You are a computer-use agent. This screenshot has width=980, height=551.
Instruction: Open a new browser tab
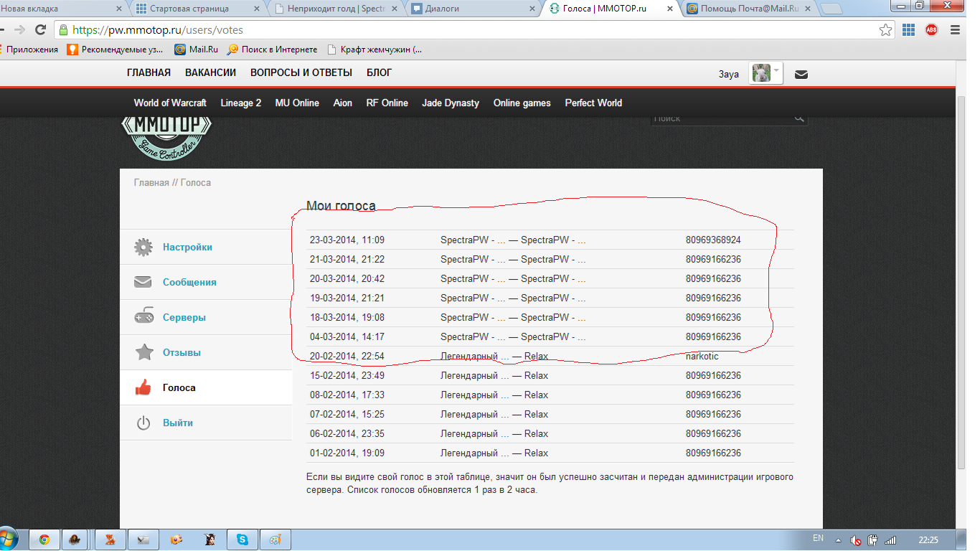click(831, 9)
